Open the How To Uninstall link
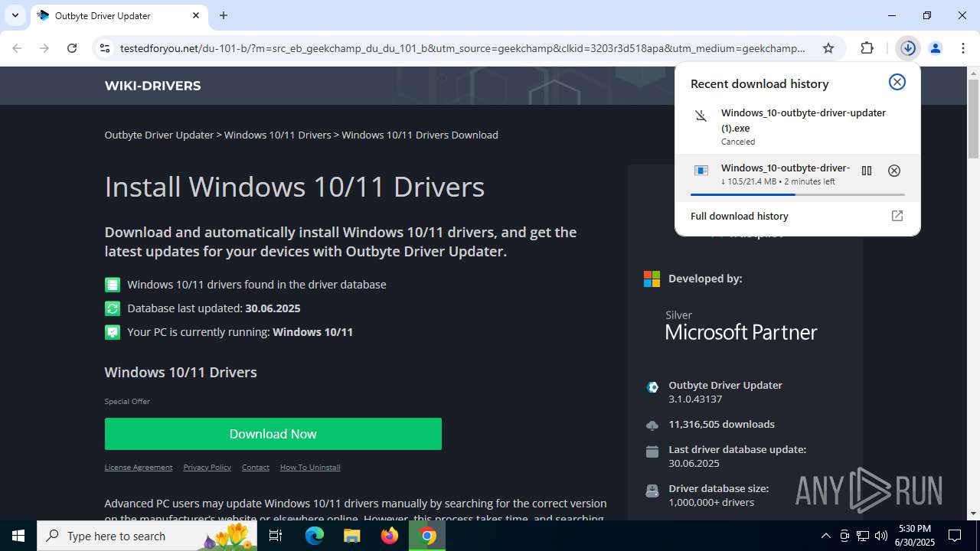This screenshot has width=980, height=551. click(310, 467)
